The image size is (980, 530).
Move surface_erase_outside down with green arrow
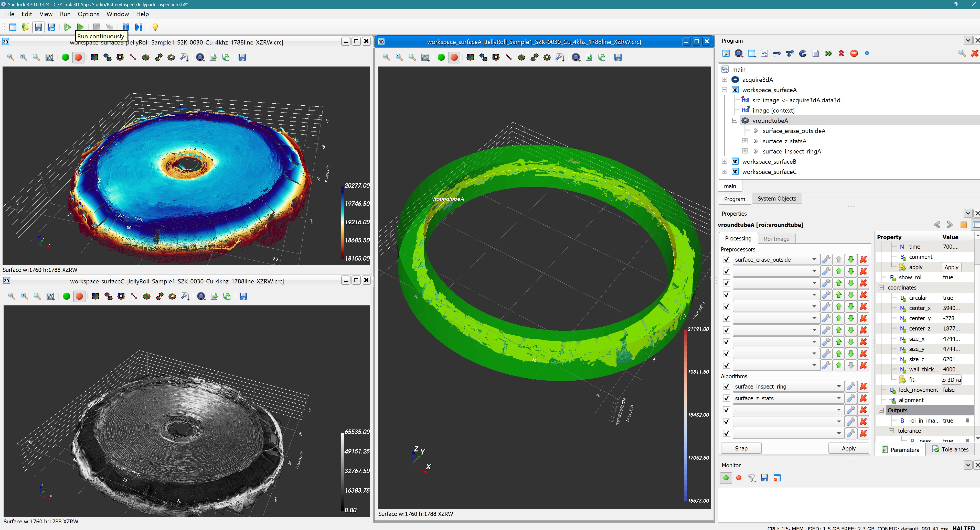click(851, 260)
